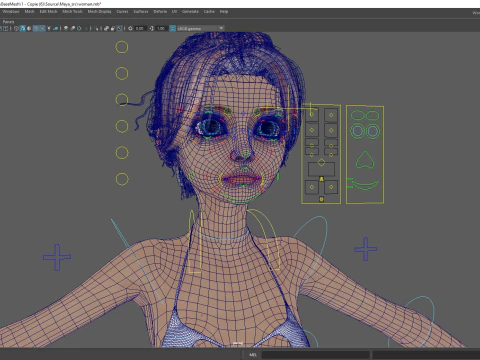The image size is (480, 360).
Task: Open the Generate menu
Action: click(190, 12)
